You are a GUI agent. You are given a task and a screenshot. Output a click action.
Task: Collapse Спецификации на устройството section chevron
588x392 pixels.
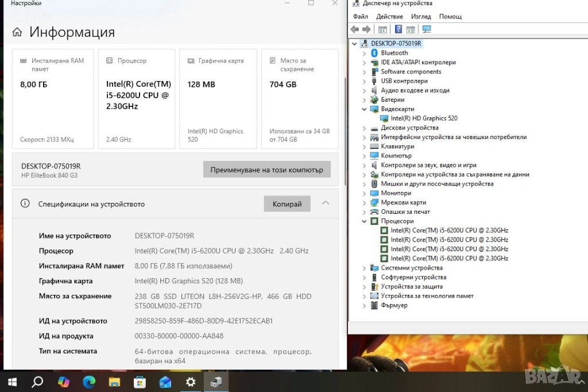click(326, 203)
